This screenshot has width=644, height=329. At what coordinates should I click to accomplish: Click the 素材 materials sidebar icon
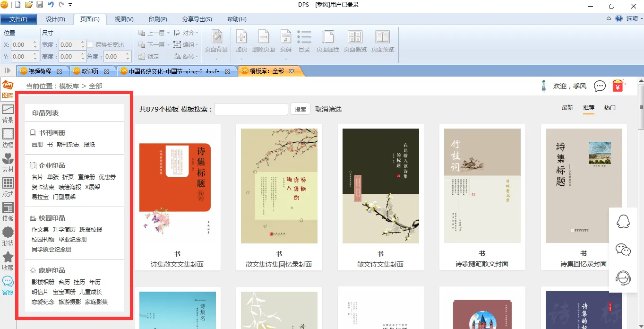(x=8, y=163)
